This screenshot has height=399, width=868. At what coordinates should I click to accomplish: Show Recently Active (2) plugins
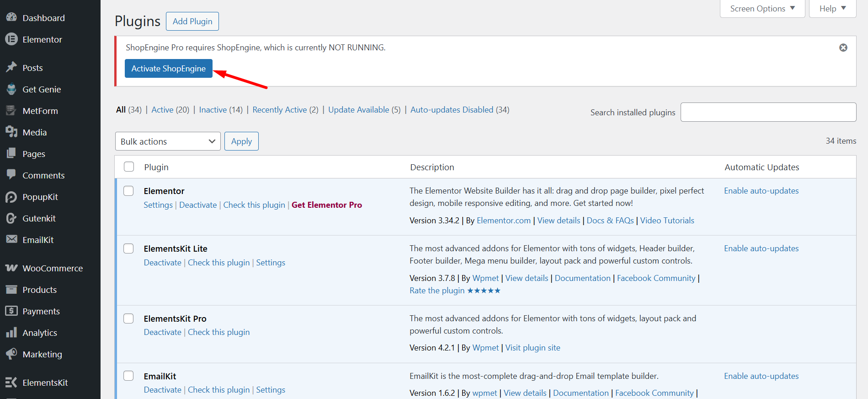(x=285, y=110)
